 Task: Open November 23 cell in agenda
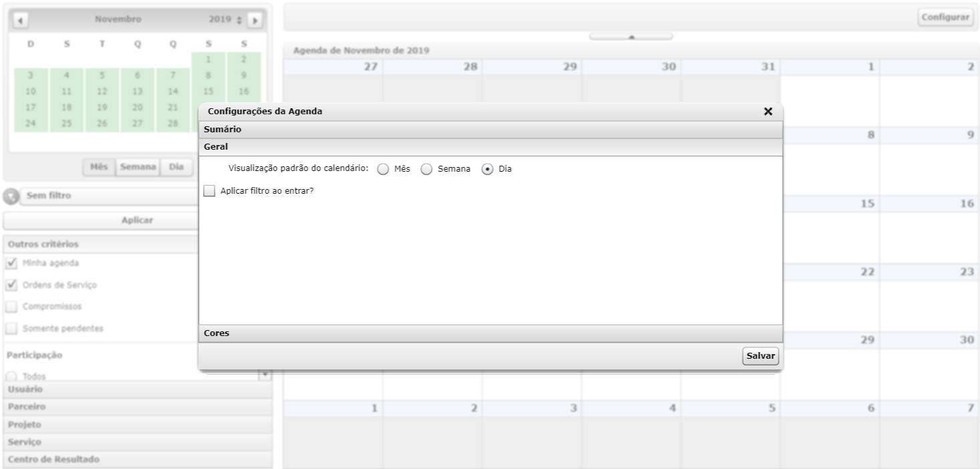(929, 297)
